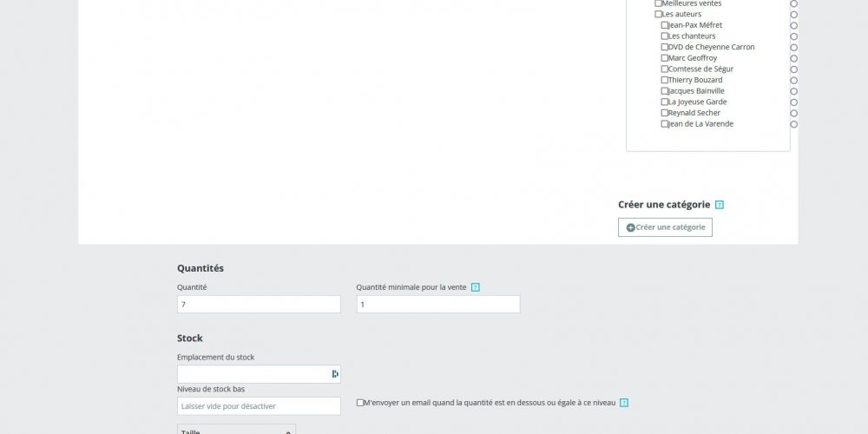The width and height of the screenshot is (868, 434).
Task: Choose Jean de La Varende main category radio
Action: click(x=793, y=124)
